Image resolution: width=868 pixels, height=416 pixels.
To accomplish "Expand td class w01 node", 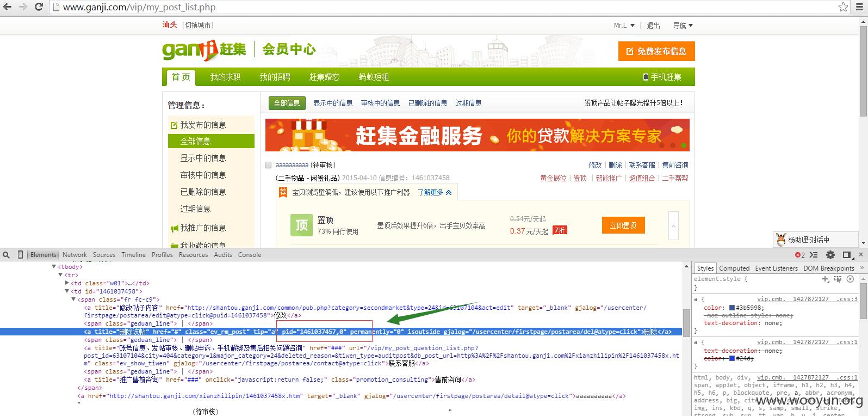I will coord(67,283).
